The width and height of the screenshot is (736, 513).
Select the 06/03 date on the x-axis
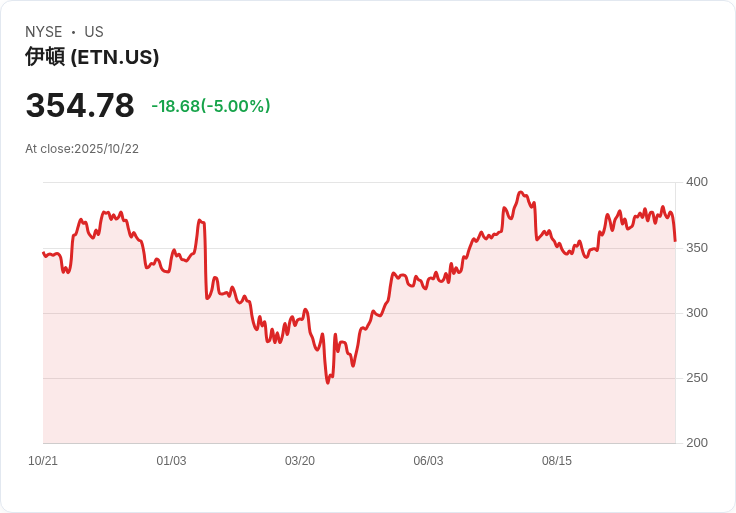(428, 461)
